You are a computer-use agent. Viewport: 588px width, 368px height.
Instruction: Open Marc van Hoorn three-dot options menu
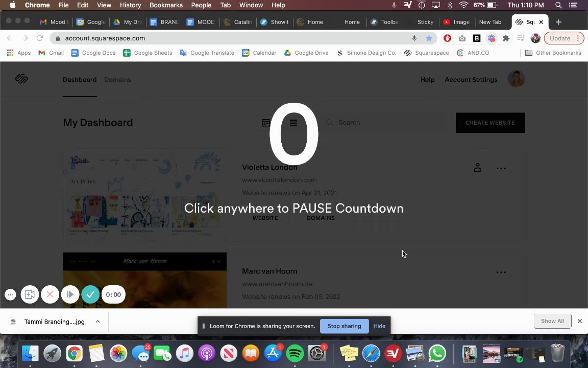pyautogui.click(x=501, y=272)
